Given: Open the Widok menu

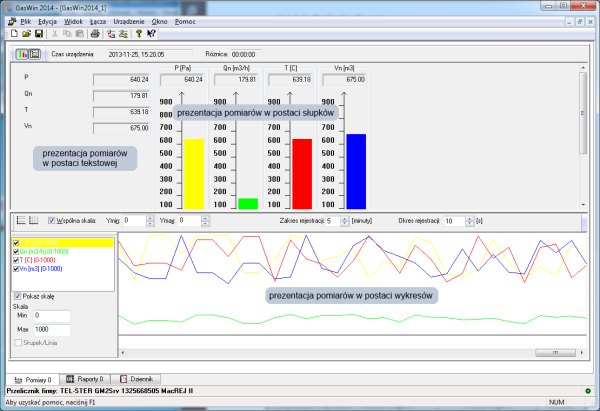Looking at the screenshot, I should click(73, 21).
